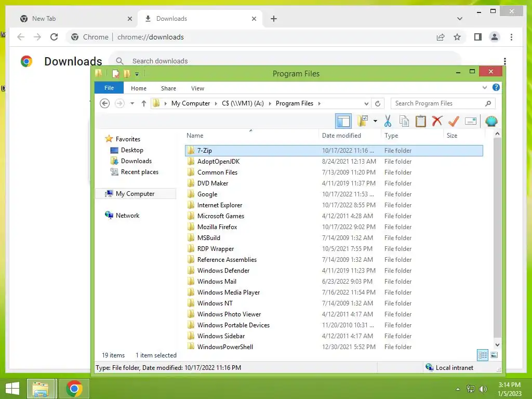
Task: Open the File ribbon tab
Action: [109, 88]
